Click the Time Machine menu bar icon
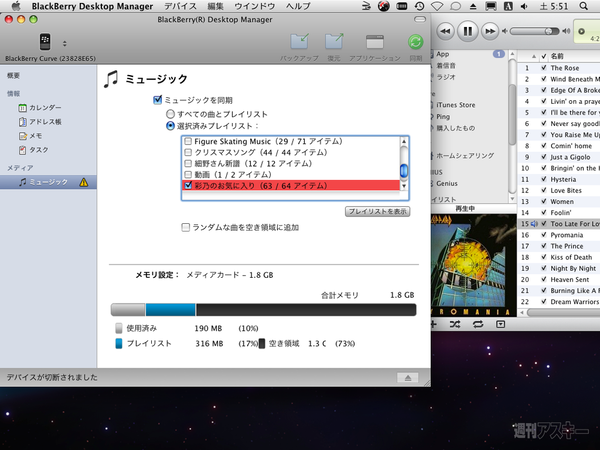600x450 pixels. pyautogui.click(x=419, y=6)
